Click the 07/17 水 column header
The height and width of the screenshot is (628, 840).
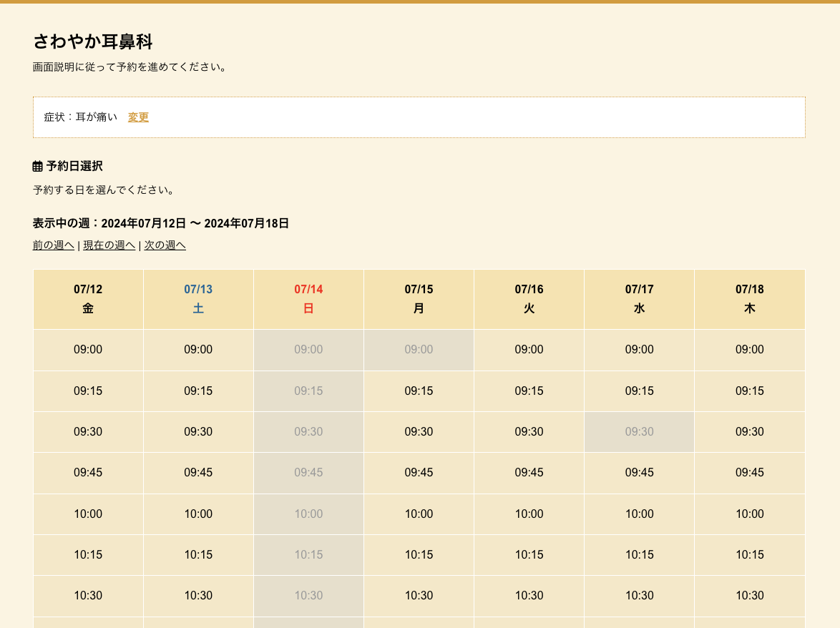pyautogui.click(x=640, y=299)
